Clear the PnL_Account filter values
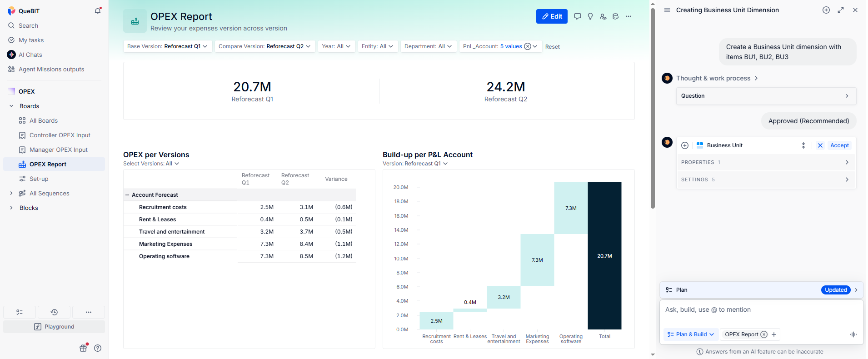The image size is (868, 359). (527, 46)
